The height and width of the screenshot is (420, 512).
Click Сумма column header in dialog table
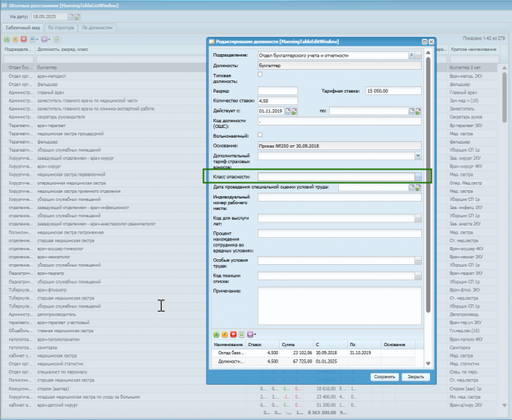pos(296,345)
